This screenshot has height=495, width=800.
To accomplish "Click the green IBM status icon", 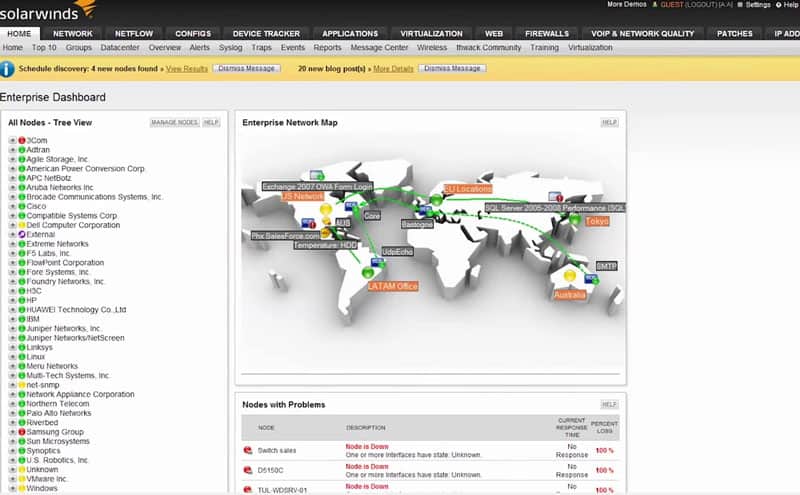I will (22, 319).
